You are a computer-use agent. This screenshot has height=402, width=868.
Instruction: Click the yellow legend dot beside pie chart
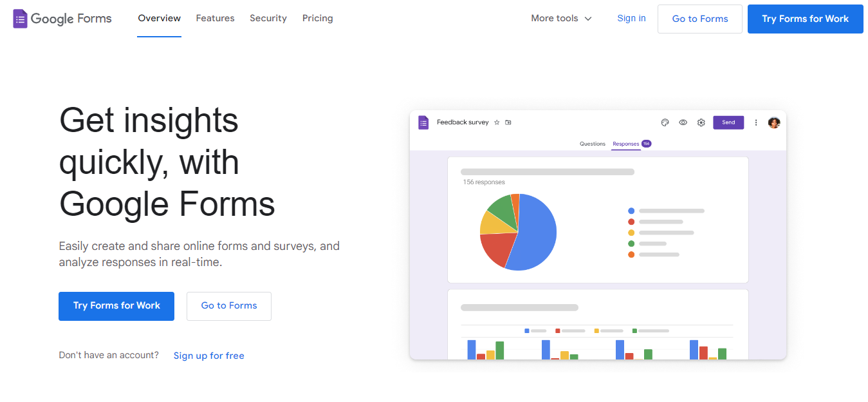point(631,233)
